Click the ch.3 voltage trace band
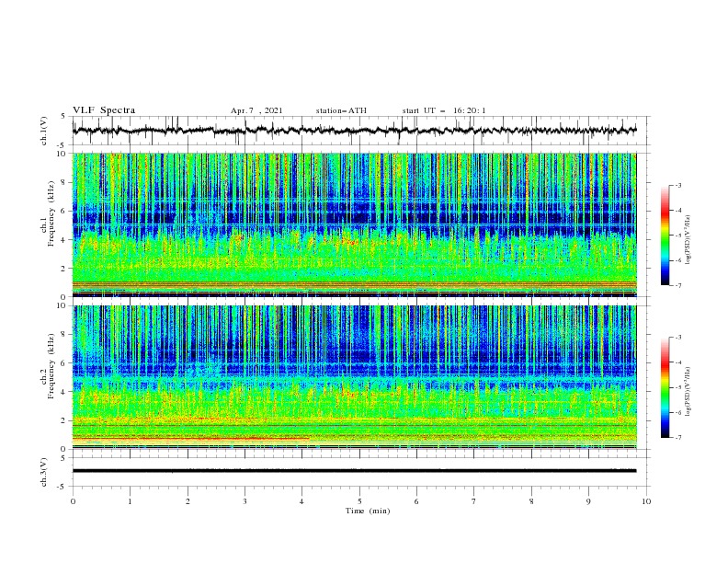The image size is (728, 563). coord(354,471)
